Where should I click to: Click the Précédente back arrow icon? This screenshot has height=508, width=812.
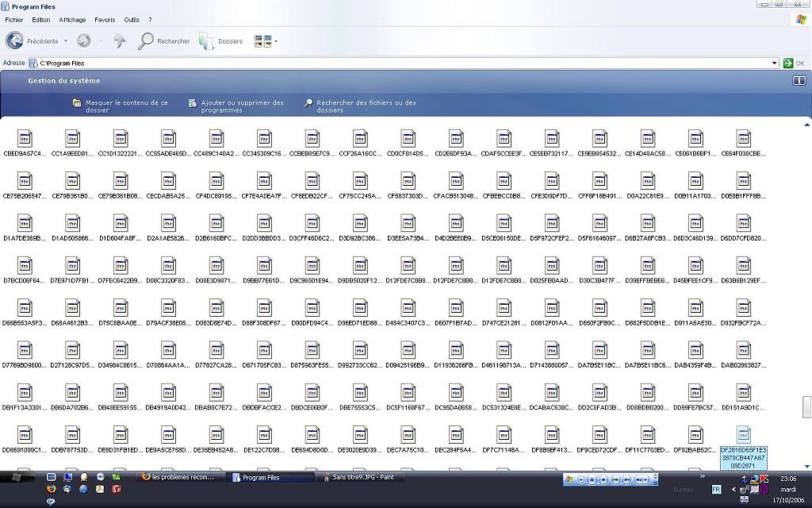coord(14,41)
